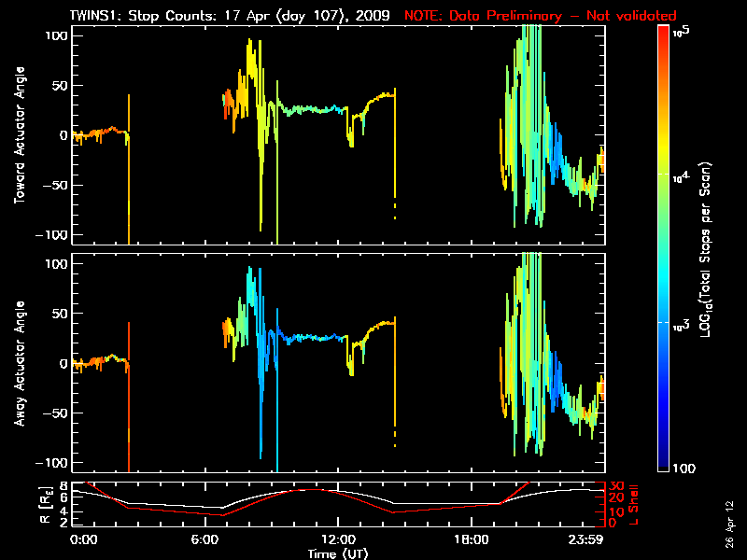Click the red note "Data Preliminary – Not validated"
This screenshot has width=747, height=560.
pyautogui.click(x=563, y=16)
